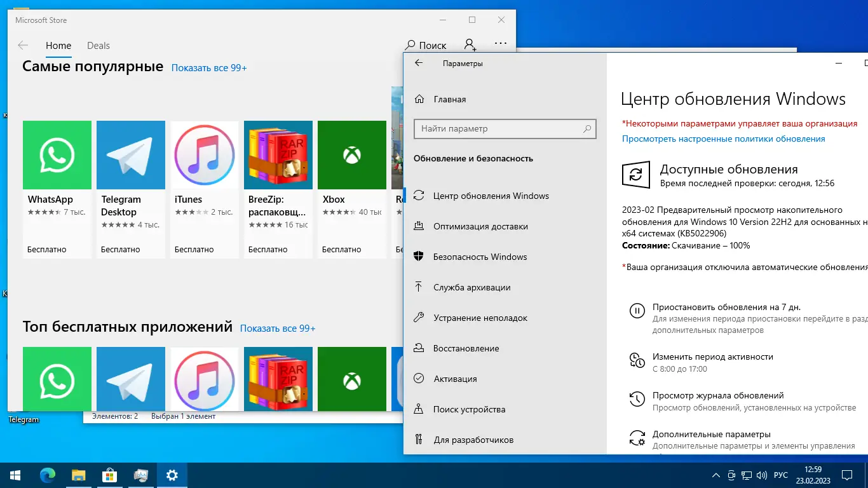
Task: Maximize the Microsoft Store window
Action: (472, 20)
